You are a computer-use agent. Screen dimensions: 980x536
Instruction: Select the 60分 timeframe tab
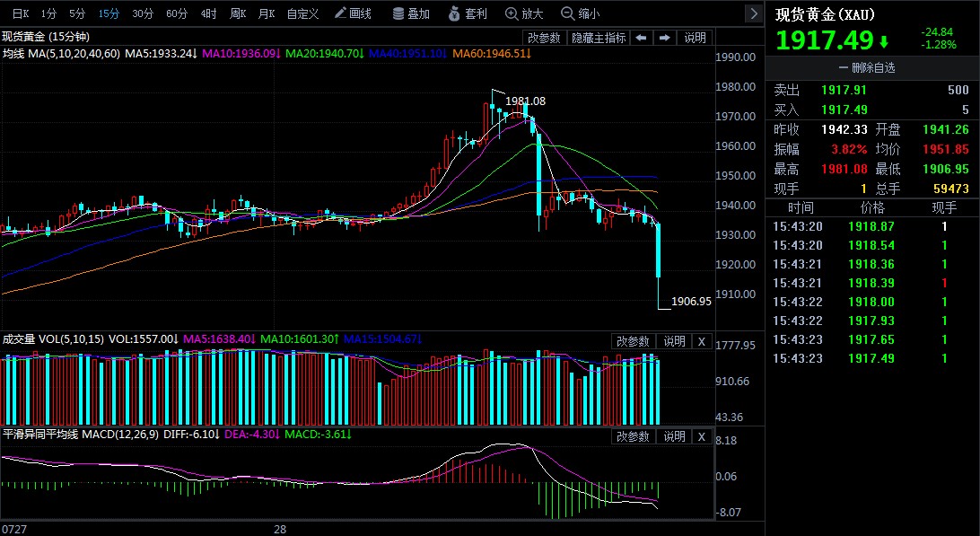pos(177,13)
